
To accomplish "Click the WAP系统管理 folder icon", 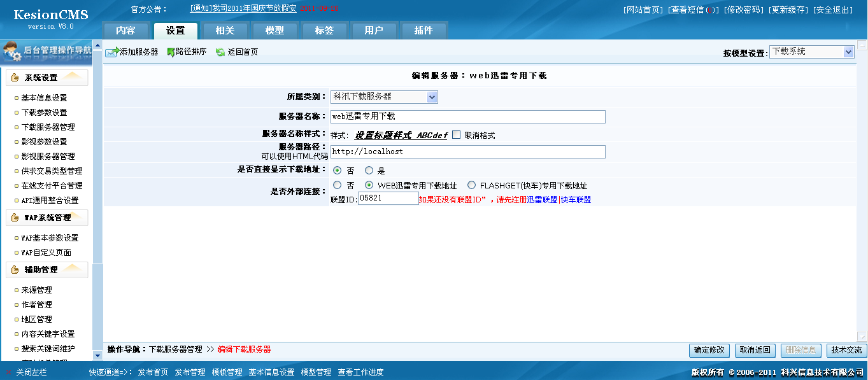I will click(x=14, y=217).
